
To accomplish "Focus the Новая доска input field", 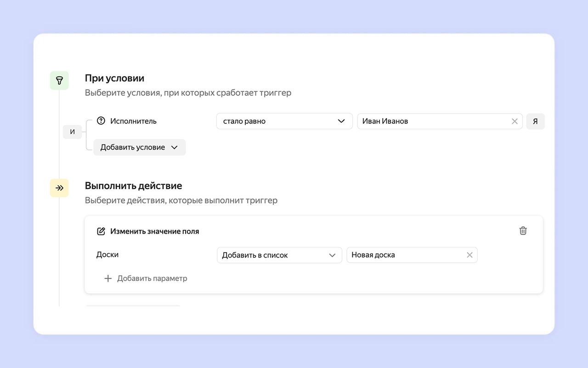I will tap(404, 255).
